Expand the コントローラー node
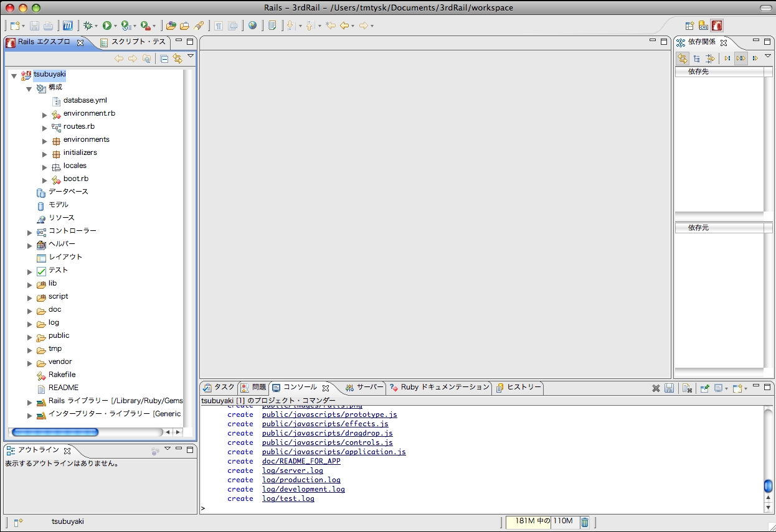The image size is (776, 532). [29, 233]
